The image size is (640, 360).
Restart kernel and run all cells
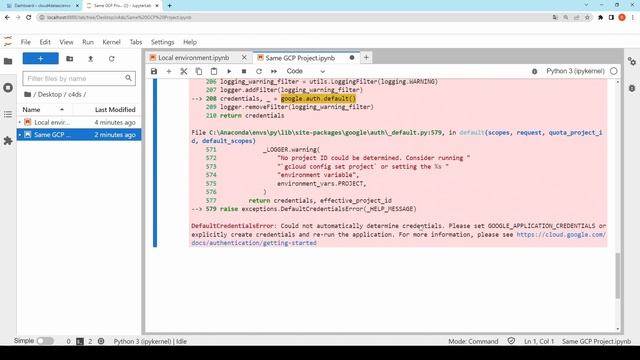pyautogui.click(x=274, y=71)
